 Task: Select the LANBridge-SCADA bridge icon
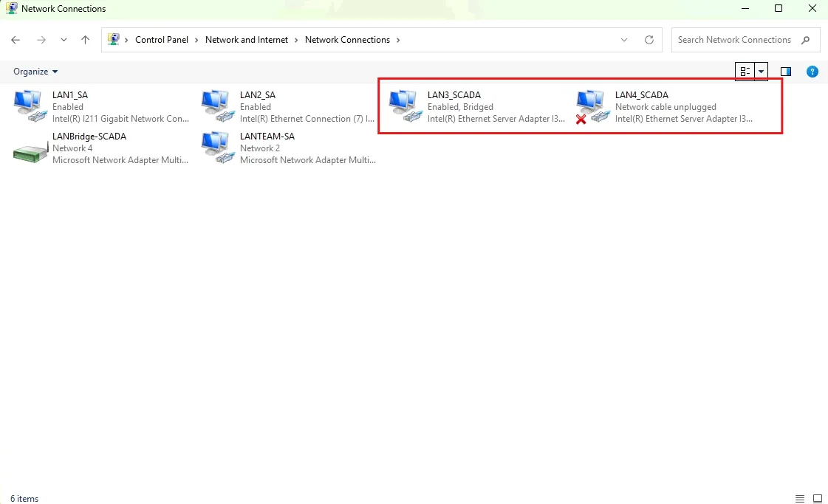pos(30,152)
